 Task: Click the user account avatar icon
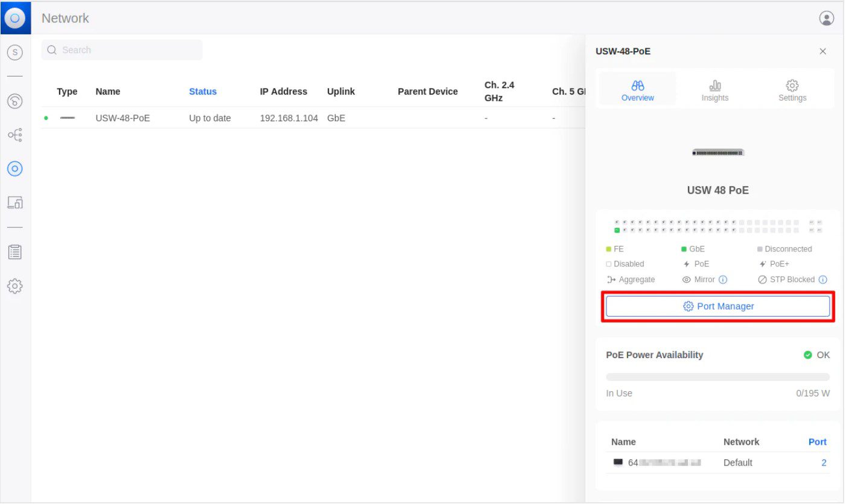[x=826, y=18]
